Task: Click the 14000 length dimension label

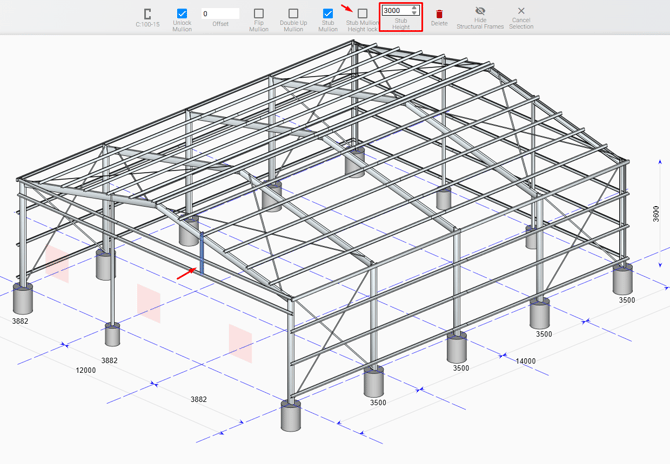Action: (525, 361)
